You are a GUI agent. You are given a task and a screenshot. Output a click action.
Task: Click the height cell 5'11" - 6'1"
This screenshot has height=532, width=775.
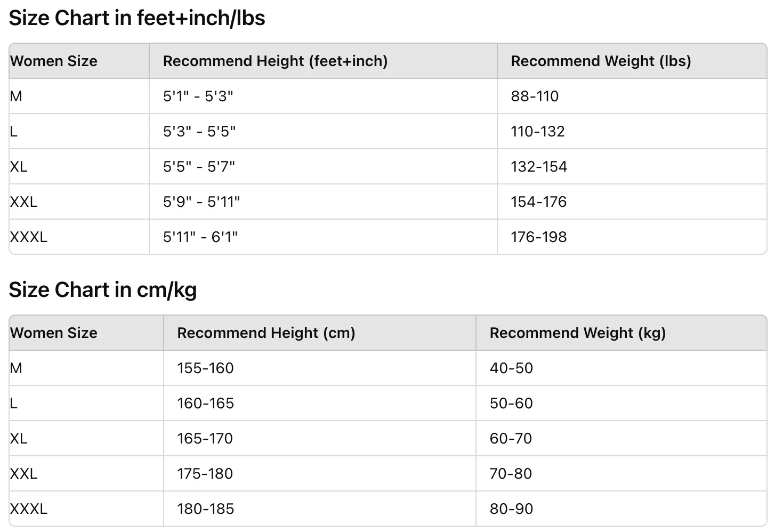coord(200,237)
